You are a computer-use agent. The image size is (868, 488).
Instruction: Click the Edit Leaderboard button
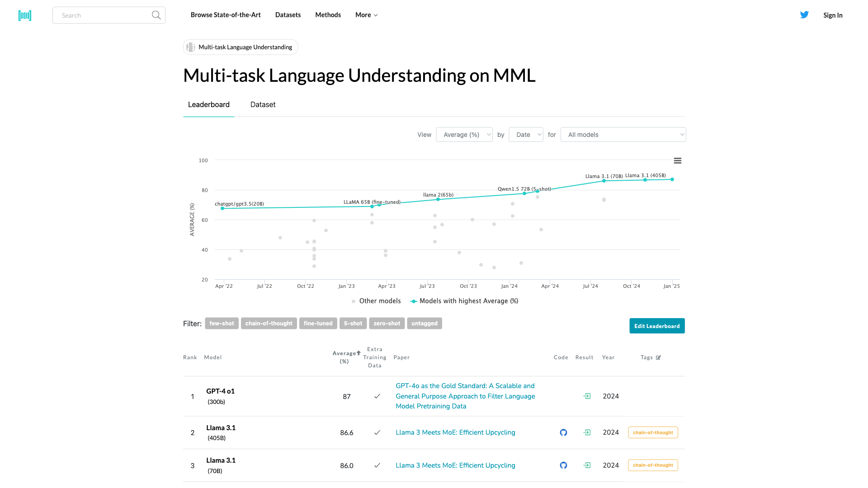pos(657,326)
